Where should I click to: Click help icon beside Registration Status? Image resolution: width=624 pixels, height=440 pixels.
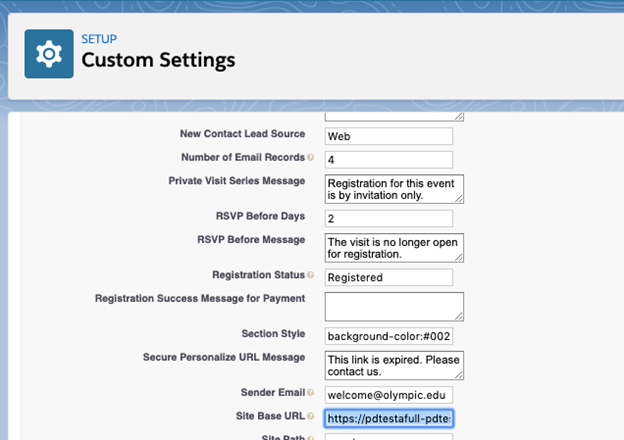click(310, 275)
